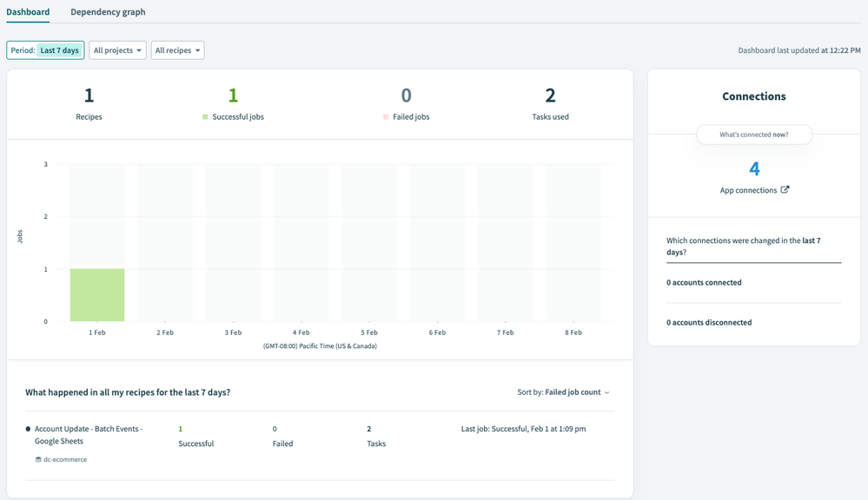
Task: Click the green bar for 1 Feb
Action: 97,295
